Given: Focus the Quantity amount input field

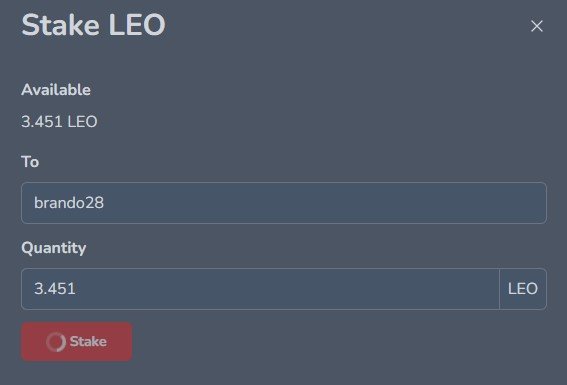Looking at the screenshot, I should pyautogui.click(x=260, y=289).
